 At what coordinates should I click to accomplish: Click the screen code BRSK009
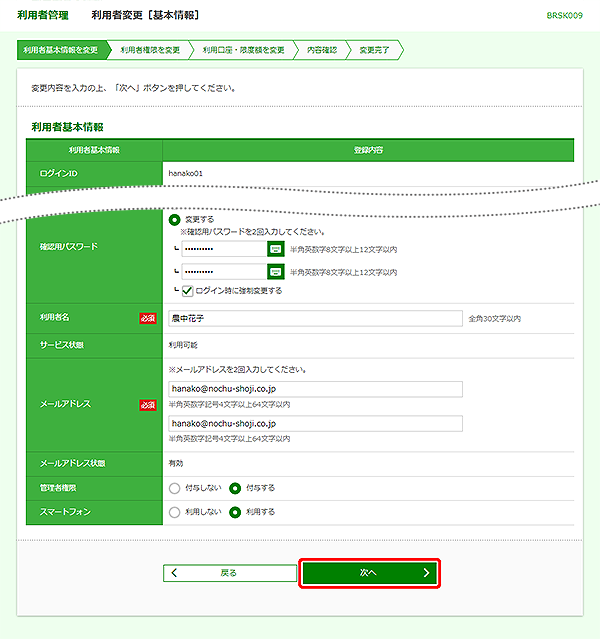tap(565, 15)
